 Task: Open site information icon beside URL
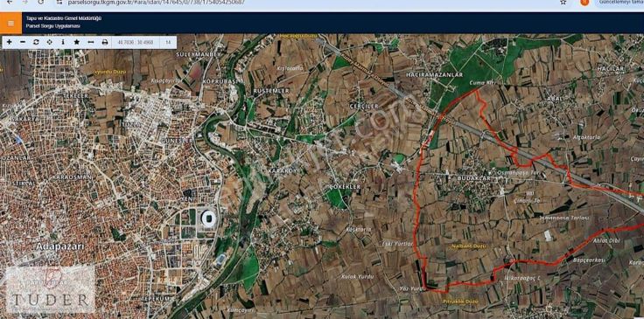[x=59, y=2]
